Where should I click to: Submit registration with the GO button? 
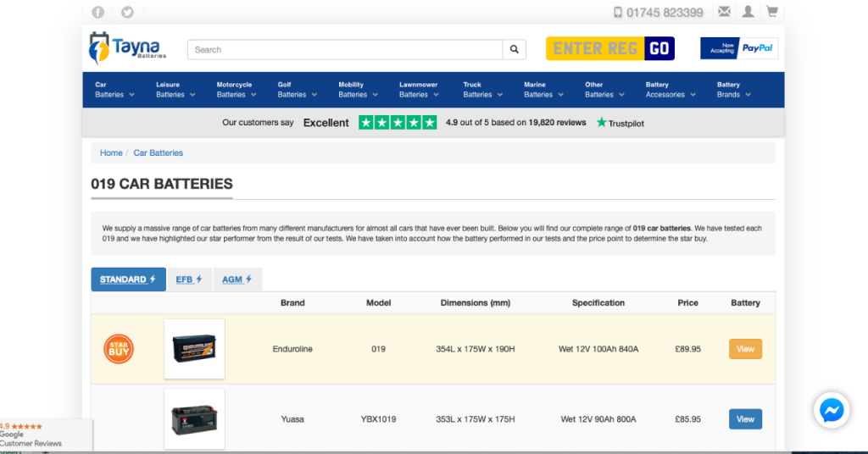click(659, 48)
